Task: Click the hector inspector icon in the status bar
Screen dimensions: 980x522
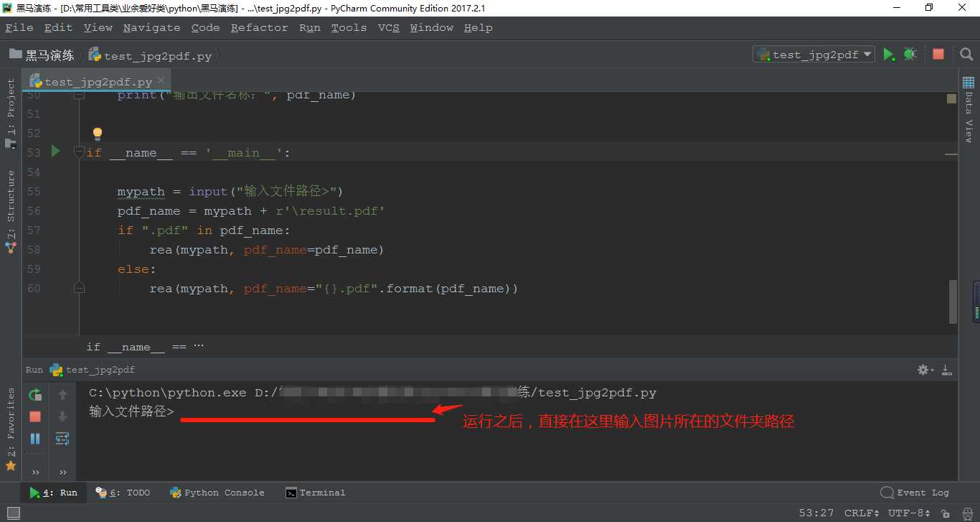Action: pyautogui.click(x=966, y=513)
